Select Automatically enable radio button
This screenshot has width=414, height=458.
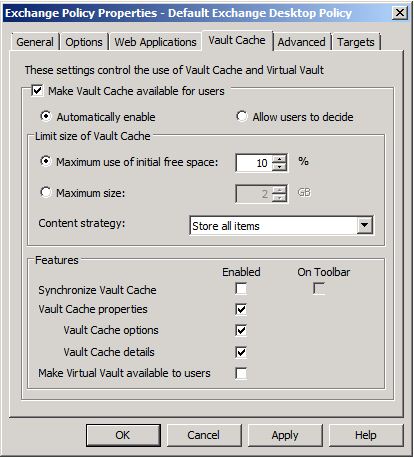tap(46, 117)
